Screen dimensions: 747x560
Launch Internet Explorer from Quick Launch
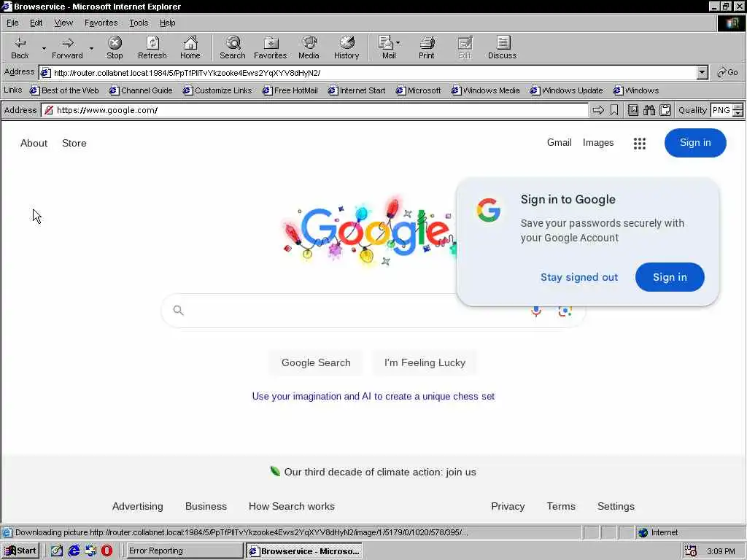pos(74,551)
